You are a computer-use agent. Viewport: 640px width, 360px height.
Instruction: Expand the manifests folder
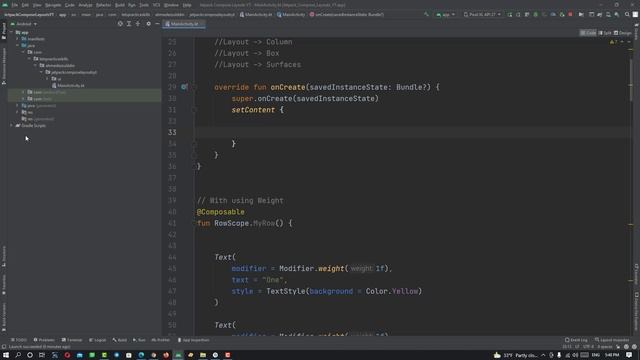click(x=18, y=39)
